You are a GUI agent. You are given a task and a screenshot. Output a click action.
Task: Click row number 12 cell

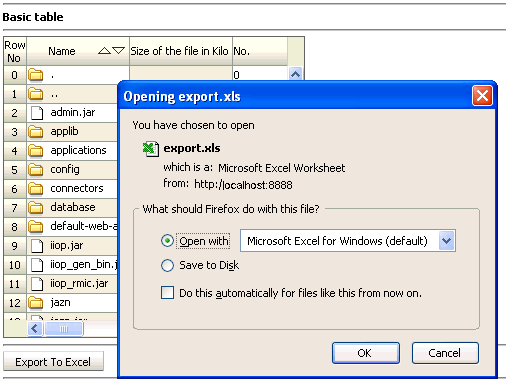pyautogui.click(x=15, y=303)
